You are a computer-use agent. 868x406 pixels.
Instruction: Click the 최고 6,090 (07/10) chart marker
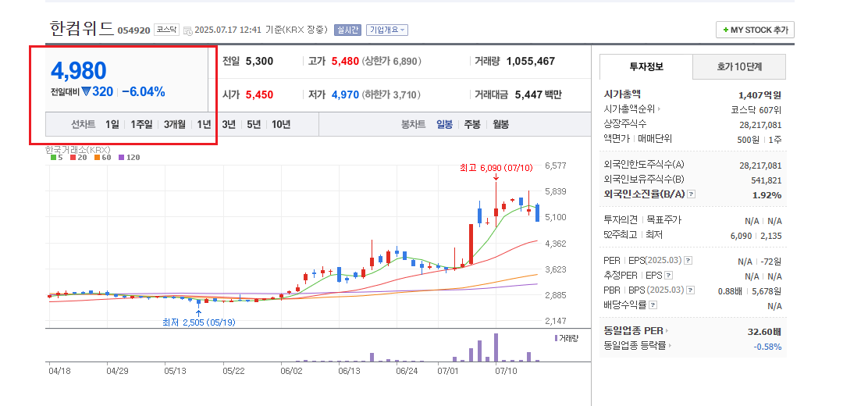point(496,167)
